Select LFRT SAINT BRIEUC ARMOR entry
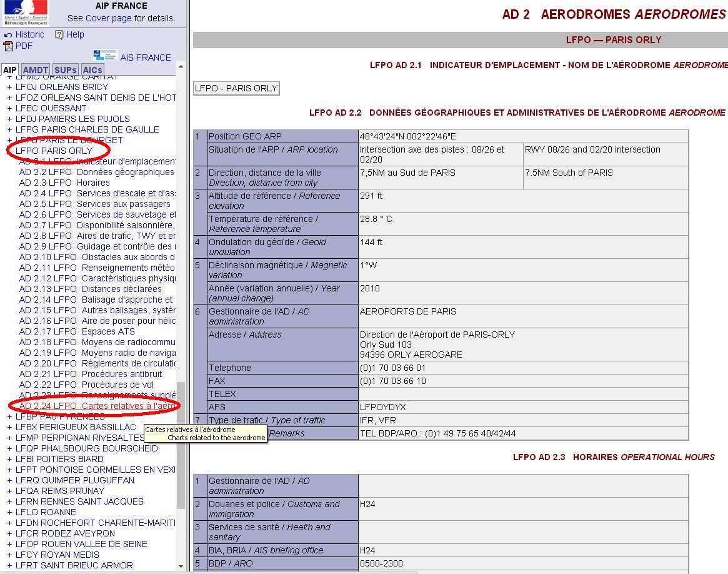728x574 pixels. point(74,565)
